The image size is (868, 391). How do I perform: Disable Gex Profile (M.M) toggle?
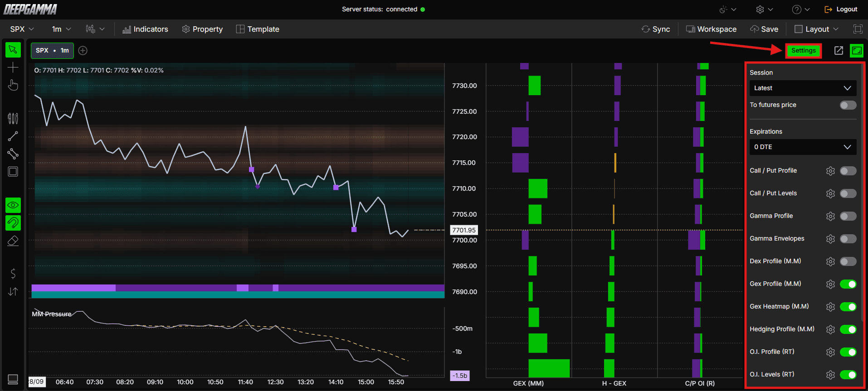click(x=848, y=284)
